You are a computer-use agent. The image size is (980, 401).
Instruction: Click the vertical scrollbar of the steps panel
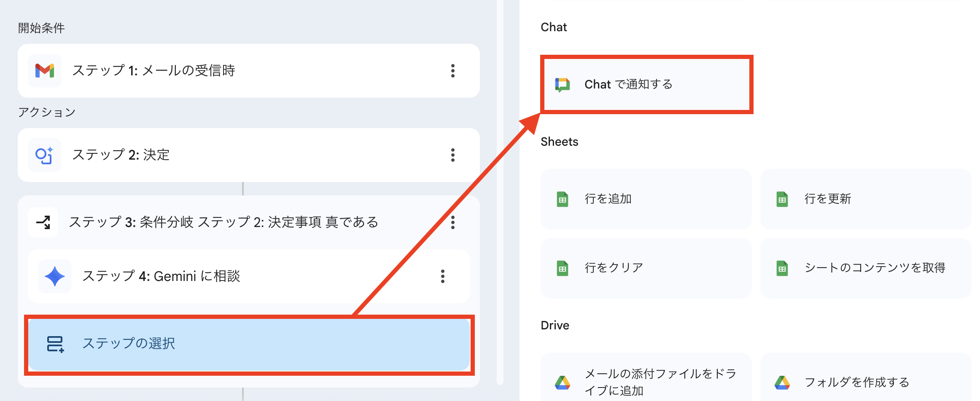click(x=500, y=192)
